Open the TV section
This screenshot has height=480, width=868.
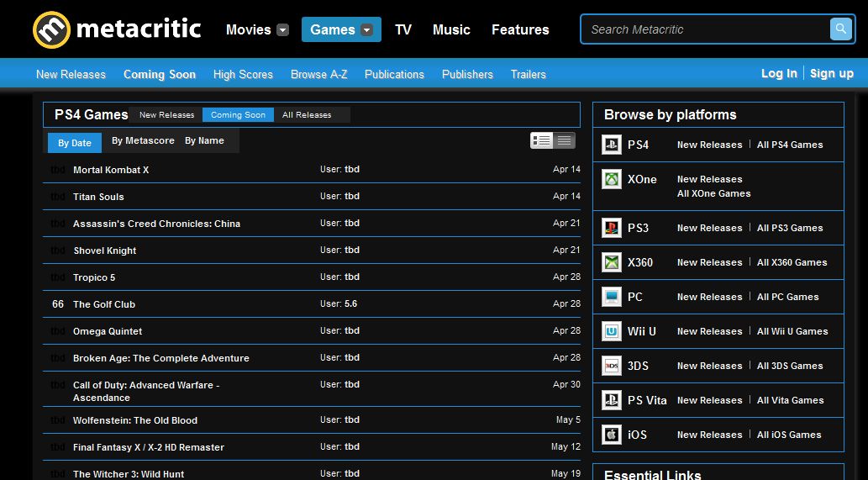403,29
